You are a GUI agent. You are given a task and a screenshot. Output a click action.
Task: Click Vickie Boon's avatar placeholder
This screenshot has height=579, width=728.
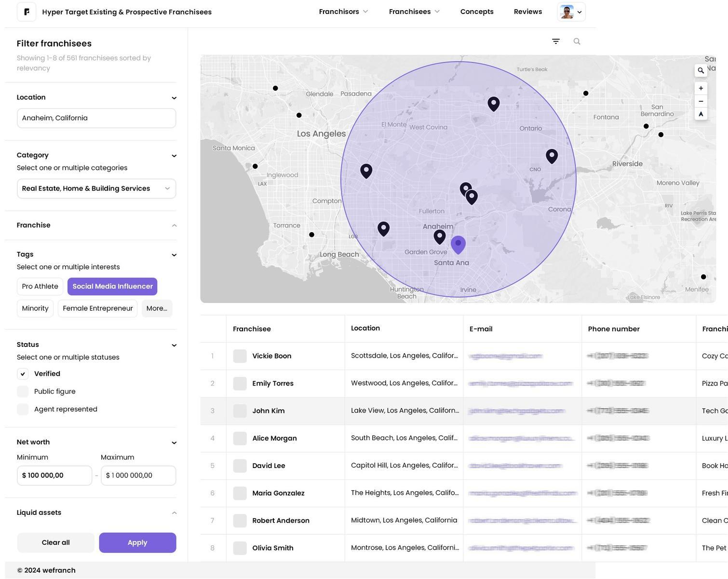click(x=240, y=356)
